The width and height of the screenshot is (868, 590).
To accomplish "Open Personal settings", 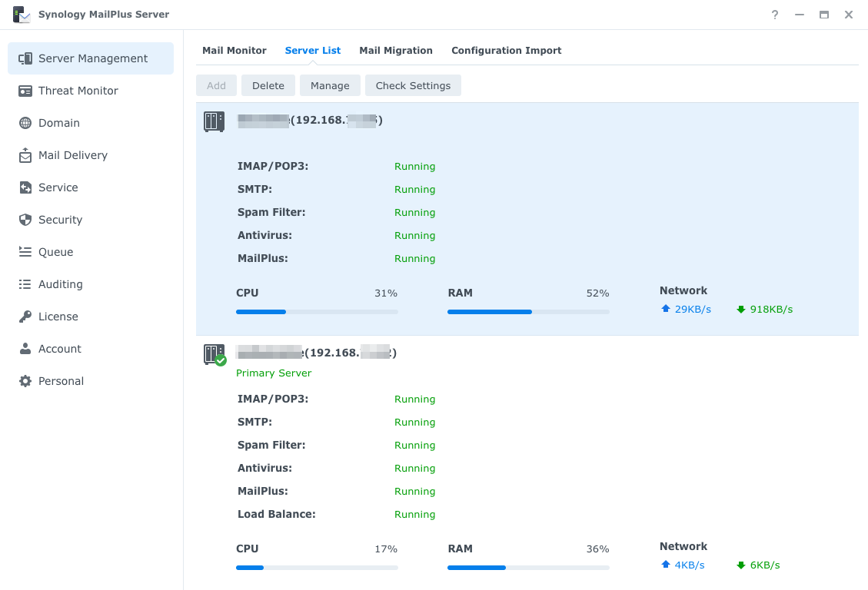I will pos(62,381).
